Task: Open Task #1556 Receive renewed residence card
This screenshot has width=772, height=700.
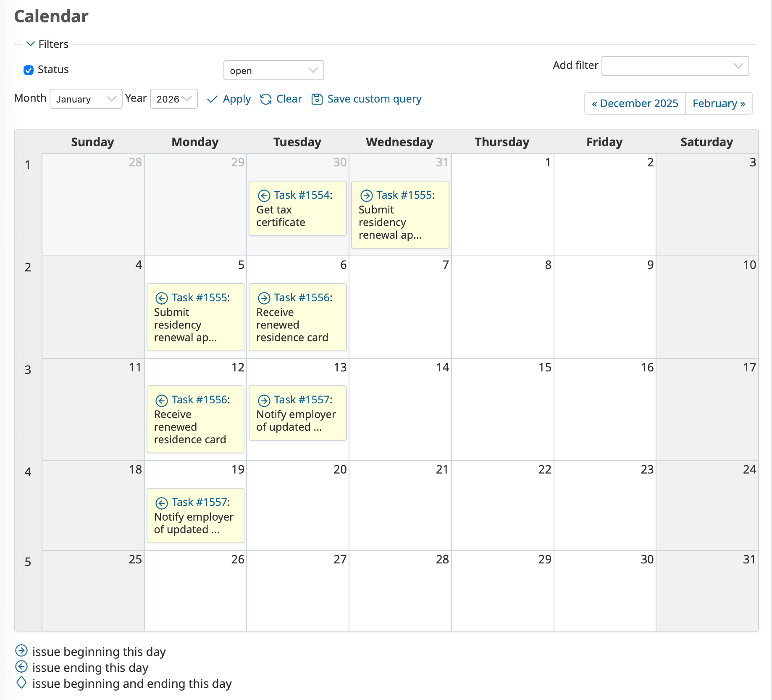Action: 303,297
